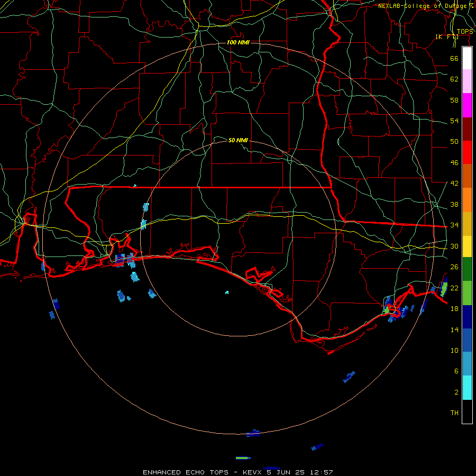Click the 50 NMI range ring label
The height and width of the screenshot is (476, 476).
[x=239, y=140]
